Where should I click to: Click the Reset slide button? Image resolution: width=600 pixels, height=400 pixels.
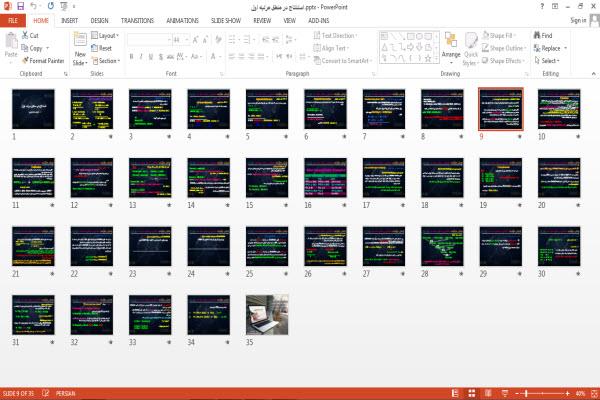coord(101,48)
